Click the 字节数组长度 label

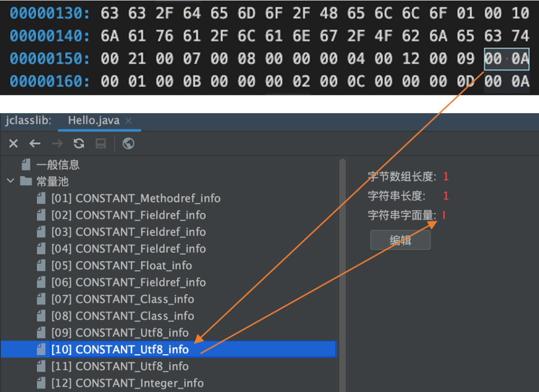click(402, 177)
